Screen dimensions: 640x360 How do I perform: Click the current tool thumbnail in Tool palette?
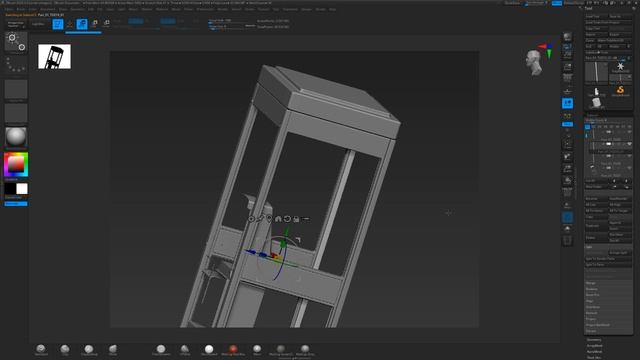(x=596, y=73)
